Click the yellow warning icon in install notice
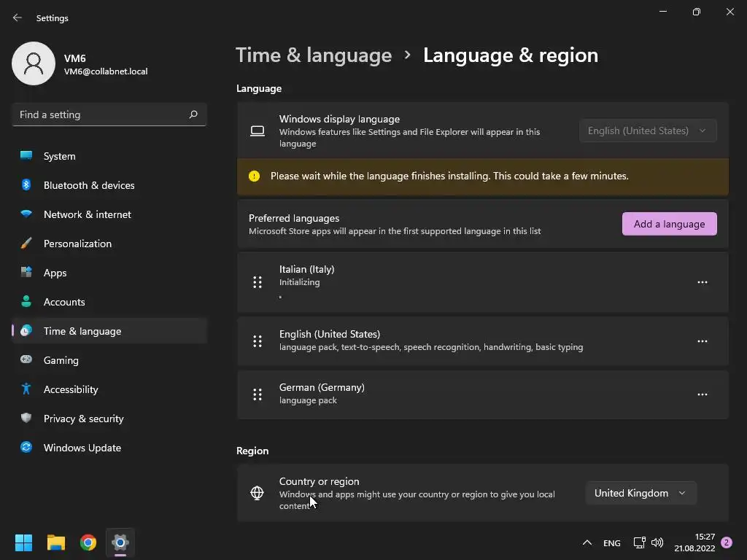Image resolution: width=747 pixels, height=560 pixels. click(254, 176)
